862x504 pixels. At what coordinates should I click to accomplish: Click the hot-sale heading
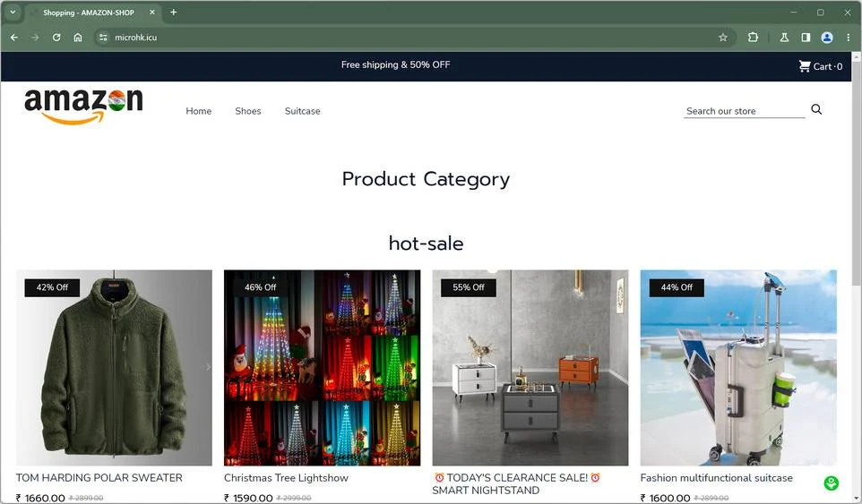point(426,243)
